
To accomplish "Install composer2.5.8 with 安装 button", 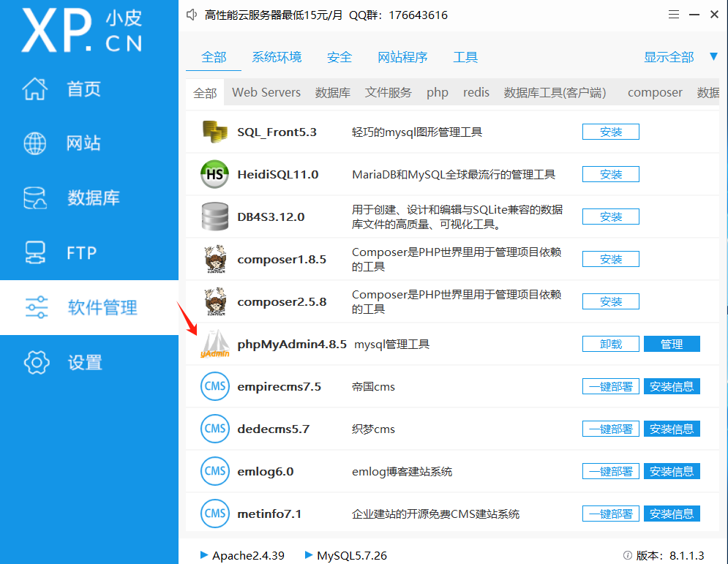I will tap(610, 301).
